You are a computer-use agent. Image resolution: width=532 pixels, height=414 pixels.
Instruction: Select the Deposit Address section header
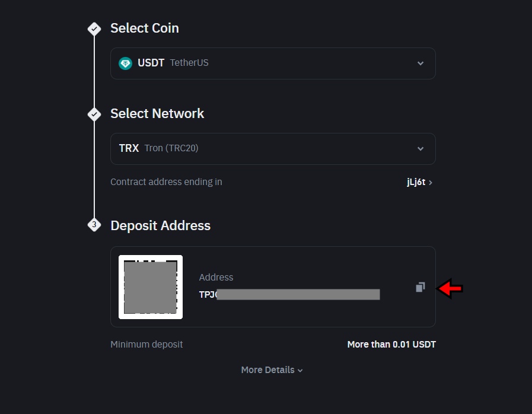tap(160, 225)
